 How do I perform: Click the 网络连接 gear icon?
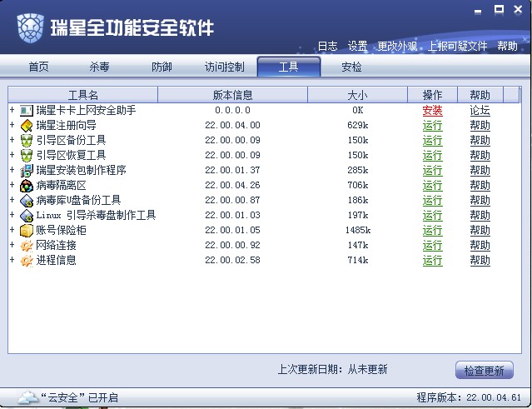(x=27, y=246)
